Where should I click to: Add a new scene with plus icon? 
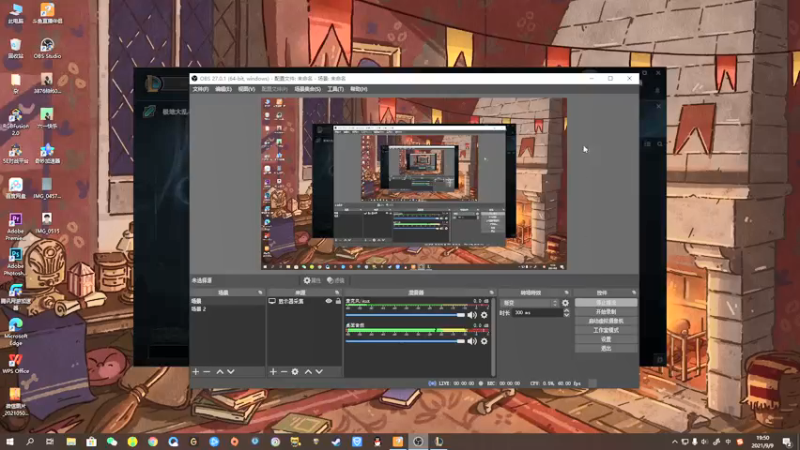coord(196,372)
